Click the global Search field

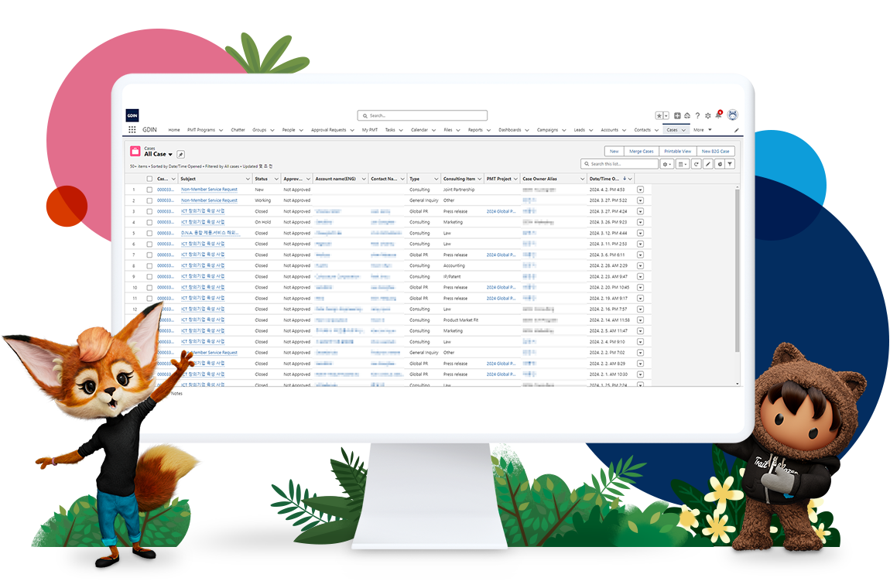click(423, 116)
